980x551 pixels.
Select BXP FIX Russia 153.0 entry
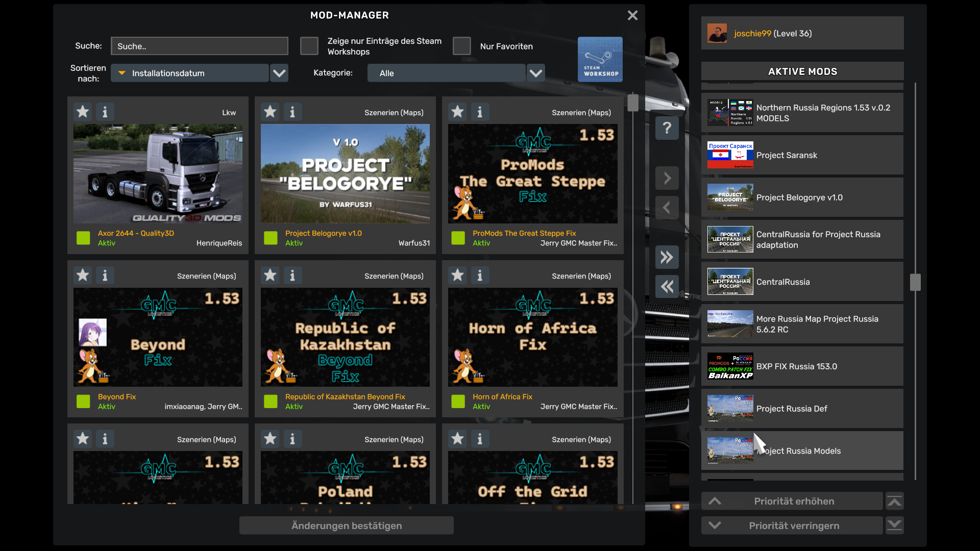click(x=802, y=366)
